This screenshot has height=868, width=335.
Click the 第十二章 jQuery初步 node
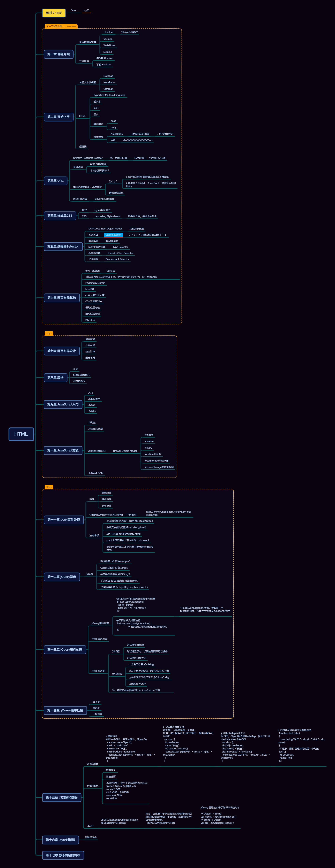click(62, 577)
